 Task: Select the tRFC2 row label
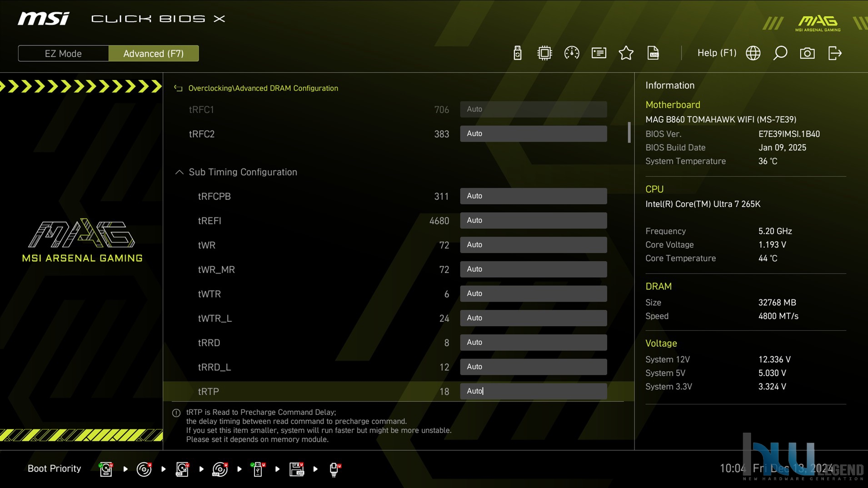(x=202, y=134)
